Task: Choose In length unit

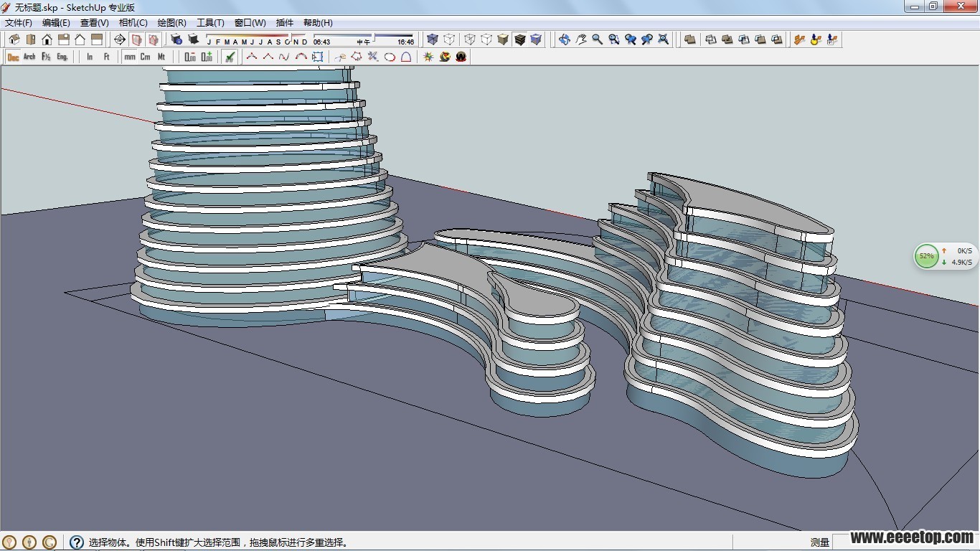Action: point(90,56)
